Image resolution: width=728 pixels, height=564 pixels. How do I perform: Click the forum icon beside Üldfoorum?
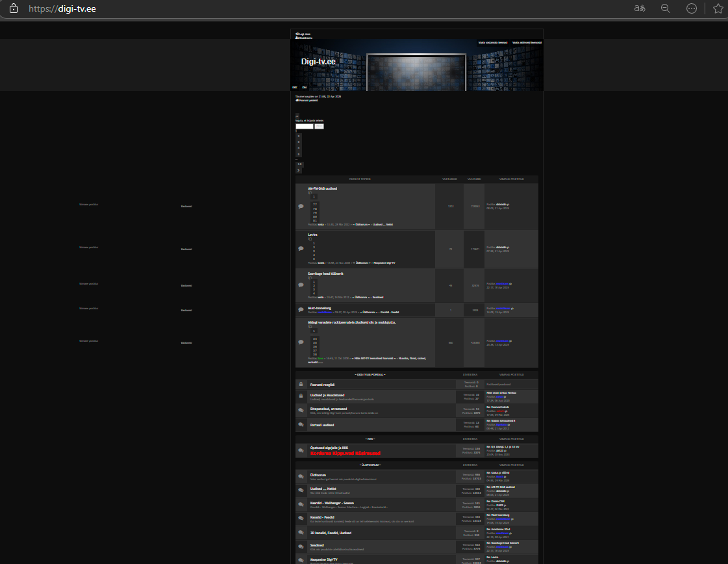tap(301, 477)
